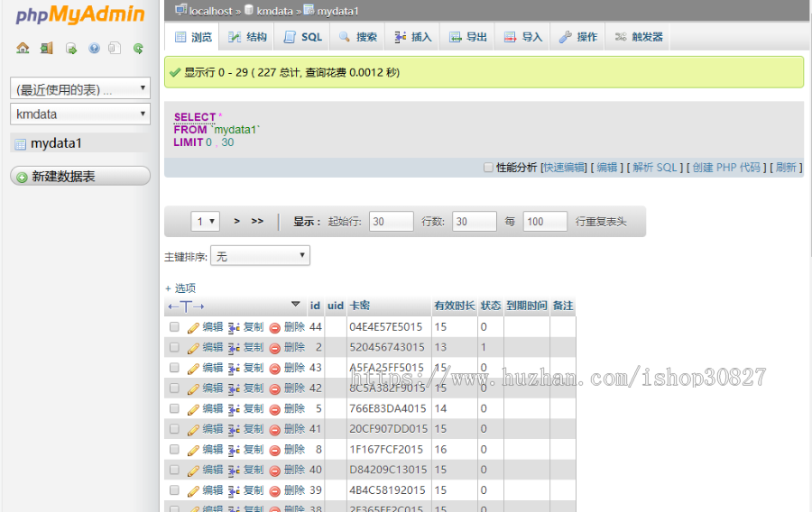Click the mydata1 table in sidebar
The height and width of the screenshot is (512, 812).
[56, 143]
